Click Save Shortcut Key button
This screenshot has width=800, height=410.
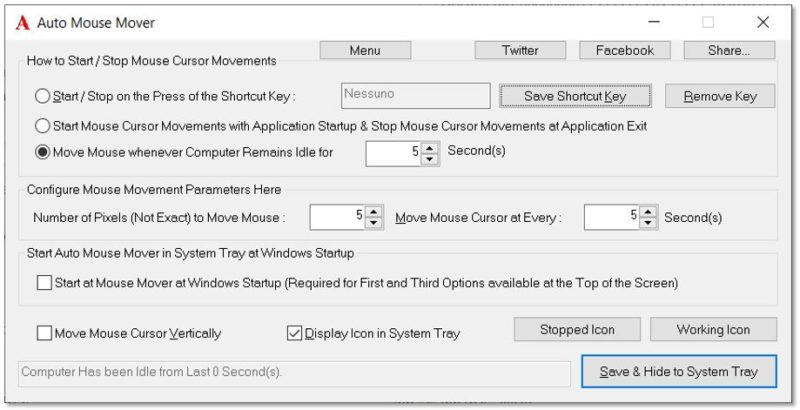tap(575, 96)
